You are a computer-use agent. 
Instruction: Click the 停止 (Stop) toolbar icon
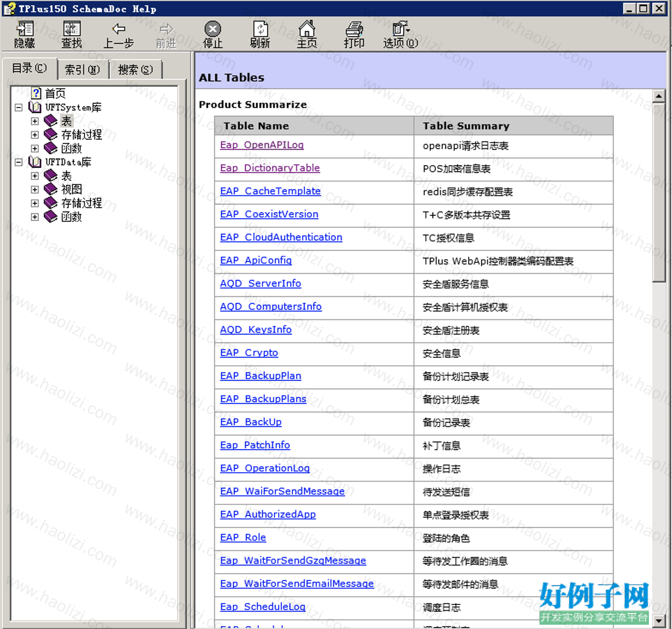[x=213, y=29]
